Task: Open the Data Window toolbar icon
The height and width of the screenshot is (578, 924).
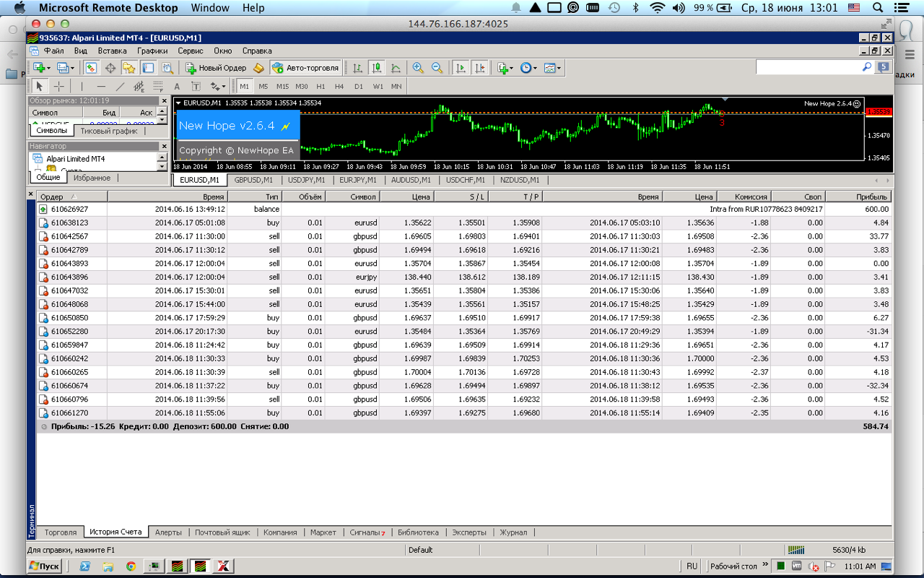Action: [x=110, y=68]
